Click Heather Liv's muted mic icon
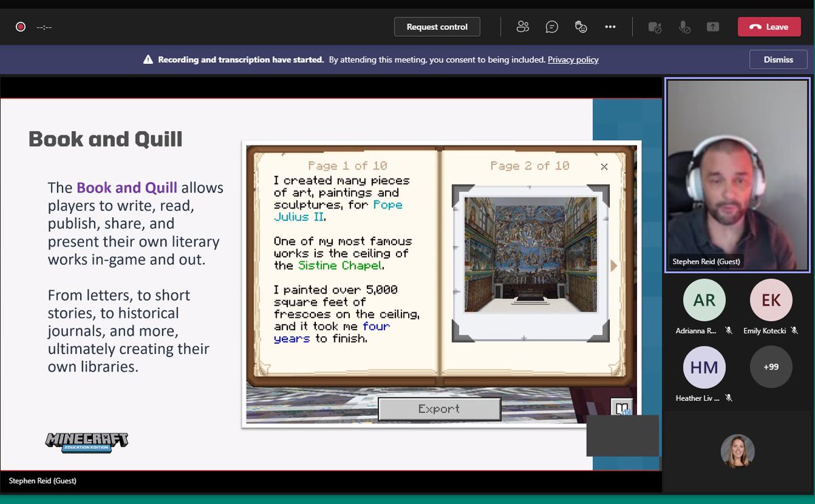Viewport: 815px width, 504px height. (729, 398)
